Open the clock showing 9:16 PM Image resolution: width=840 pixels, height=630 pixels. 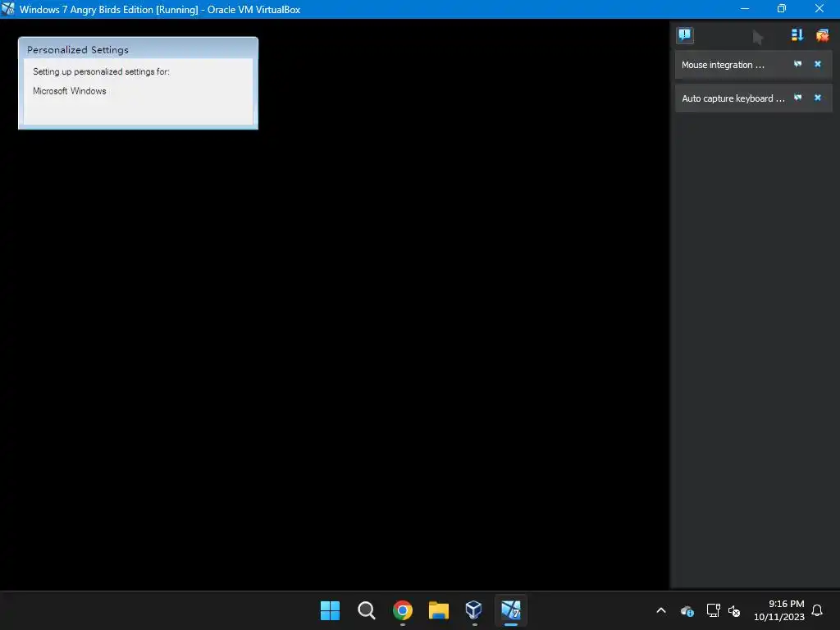779,610
